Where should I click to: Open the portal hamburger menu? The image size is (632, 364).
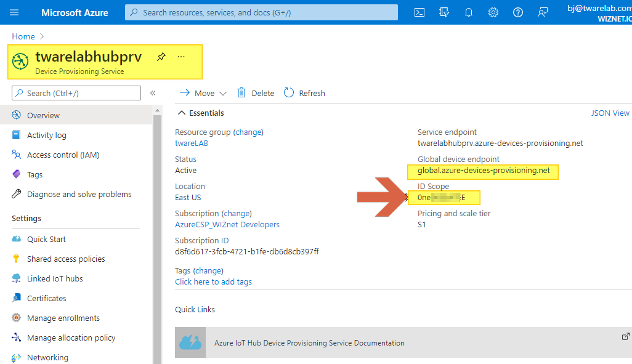(x=14, y=12)
